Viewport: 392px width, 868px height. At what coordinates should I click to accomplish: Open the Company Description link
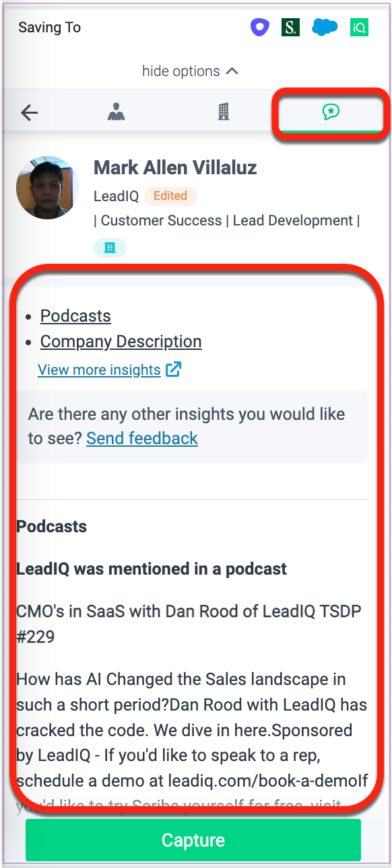click(x=121, y=341)
